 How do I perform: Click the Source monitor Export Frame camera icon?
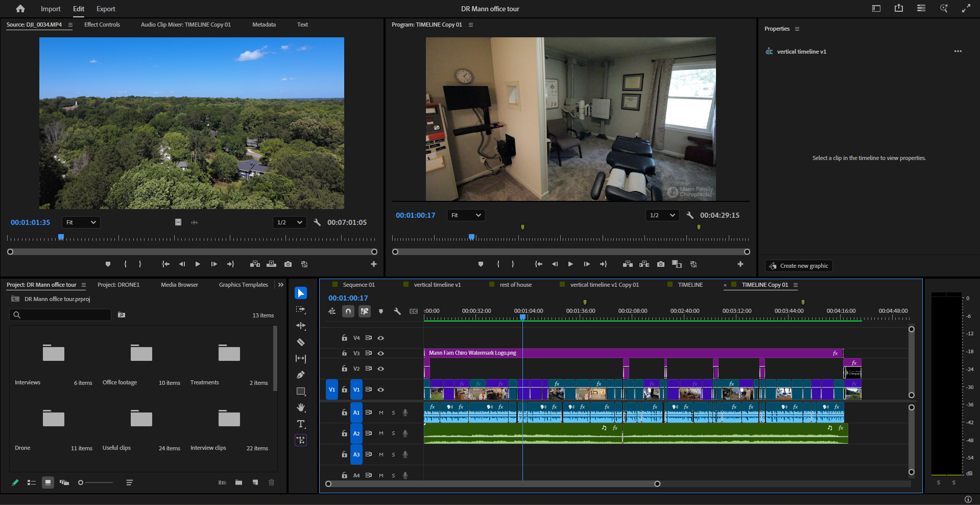point(288,264)
